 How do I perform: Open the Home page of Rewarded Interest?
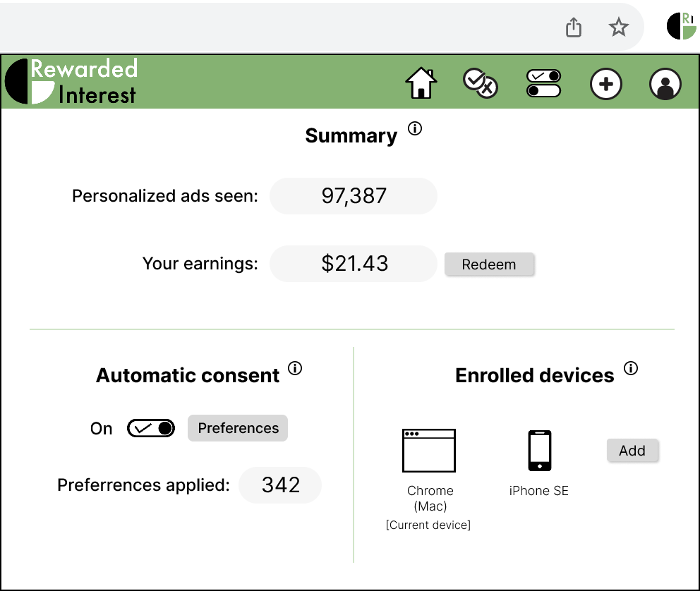point(421,83)
